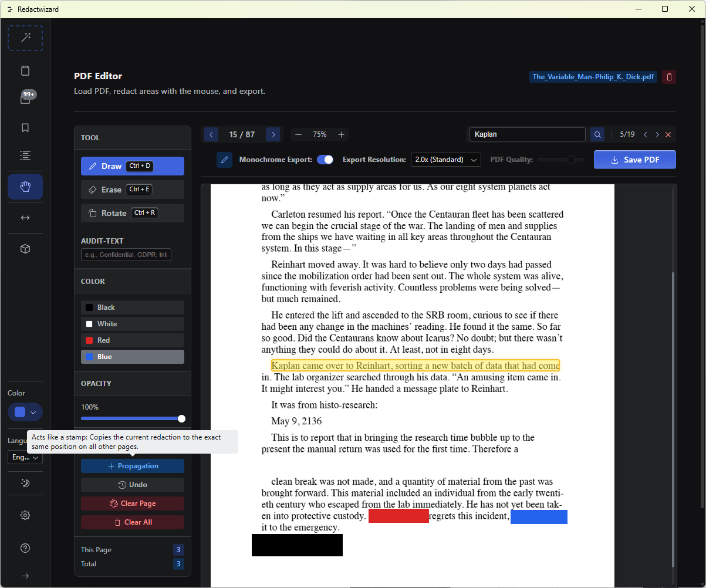Image resolution: width=706 pixels, height=588 pixels.
Task: Click the blue redaction box in document
Action: pos(539,517)
